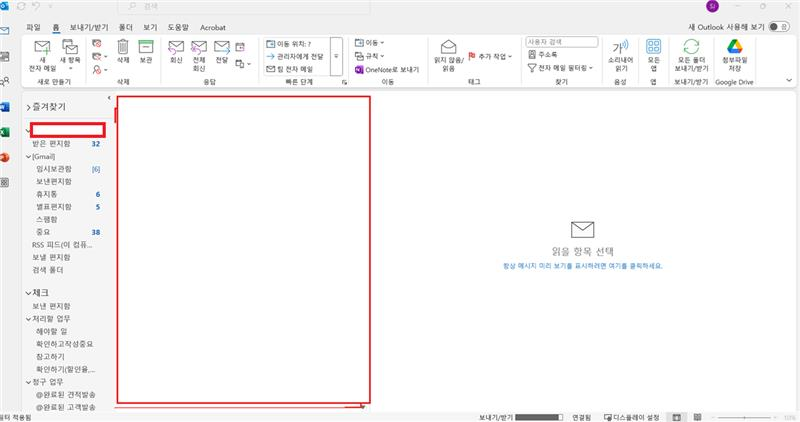Image resolution: width=800 pixels, height=422 pixels.
Task: Choose 전체 회신 reply all
Action: (198, 56)
